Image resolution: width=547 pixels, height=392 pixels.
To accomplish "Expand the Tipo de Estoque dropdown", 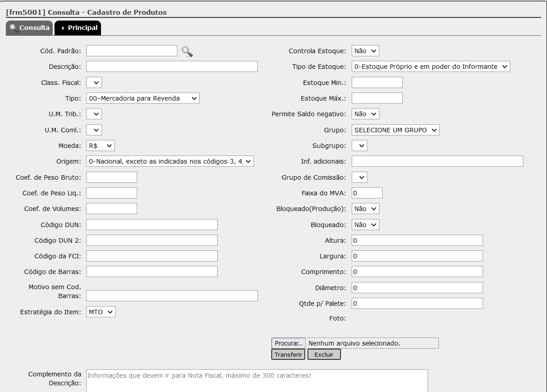I will point(431,67).
